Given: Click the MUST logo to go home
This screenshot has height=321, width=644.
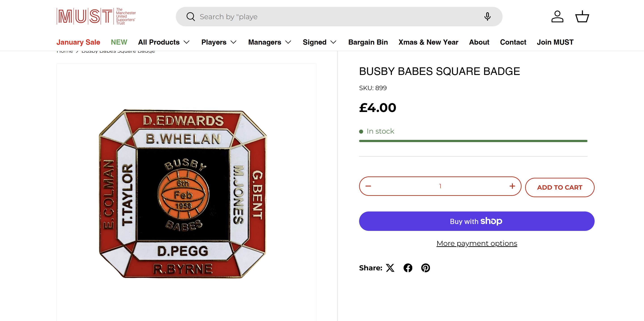Looking at the screenshot, I should click(96, 17).
